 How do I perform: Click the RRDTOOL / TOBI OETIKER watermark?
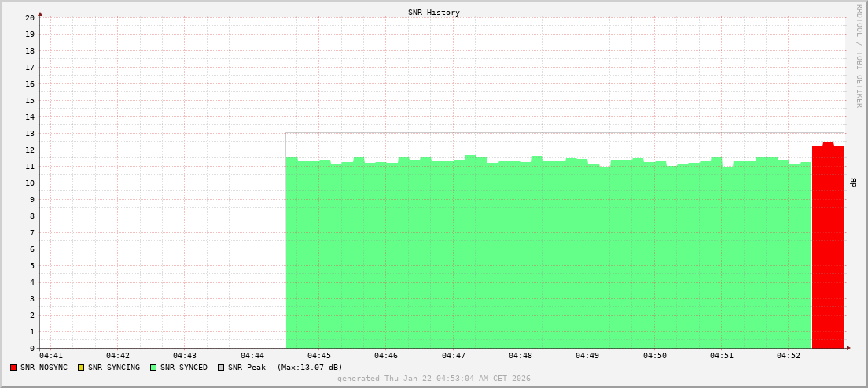point(859,55)
